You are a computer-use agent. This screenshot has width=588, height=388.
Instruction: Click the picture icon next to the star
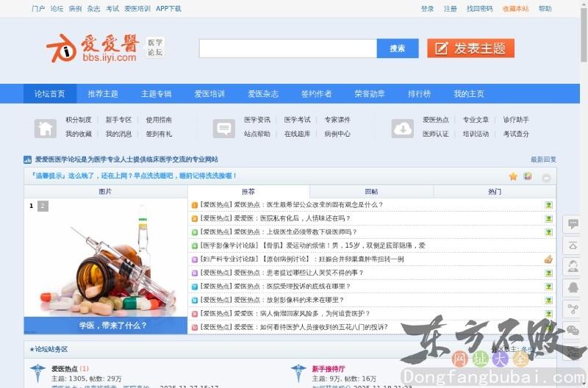(528, 176)
